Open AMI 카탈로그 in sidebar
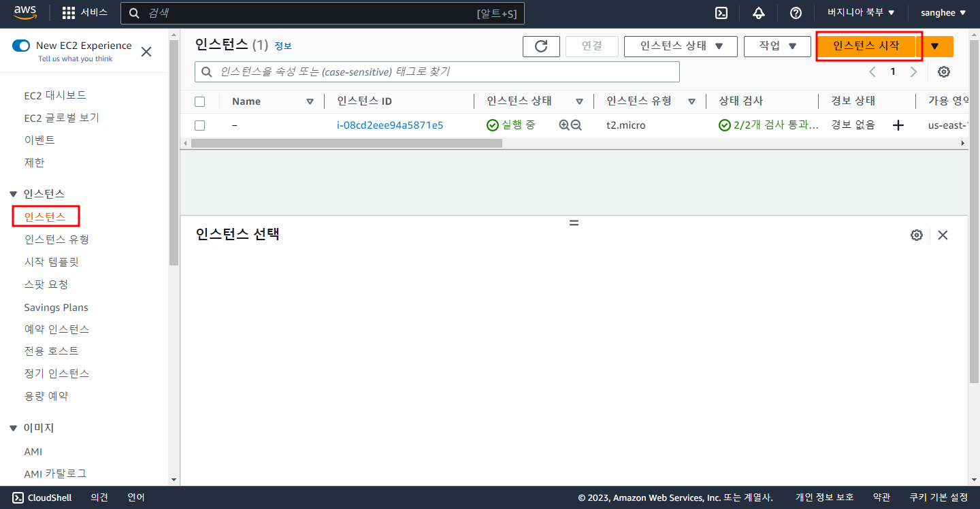980x509 pixels. 55,474
